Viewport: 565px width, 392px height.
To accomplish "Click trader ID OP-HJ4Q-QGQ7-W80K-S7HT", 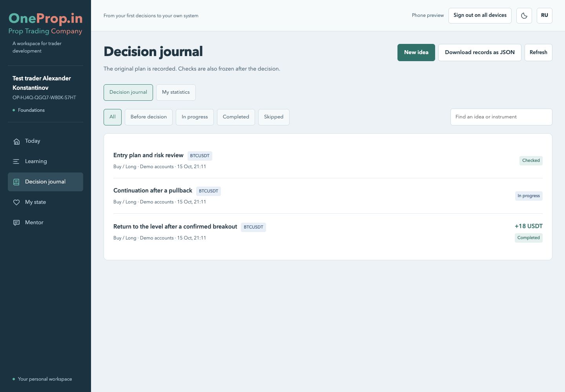I will tap(44, 98).
